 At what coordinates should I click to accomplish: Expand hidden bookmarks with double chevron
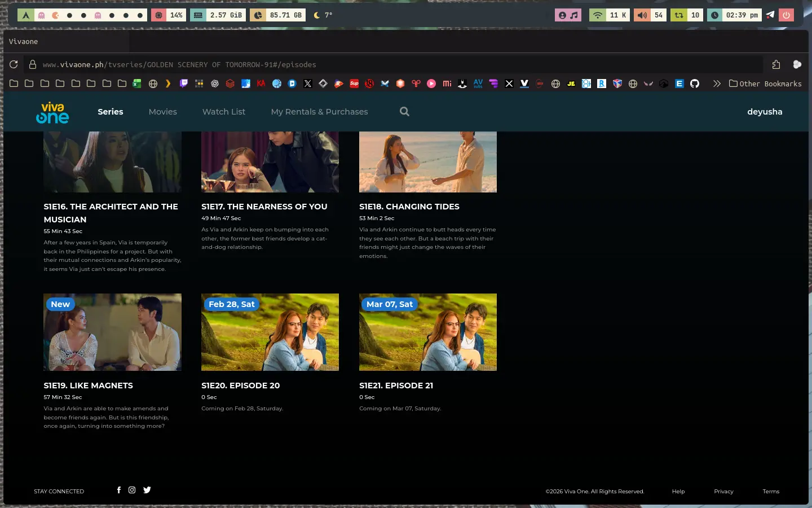point(717,84)
